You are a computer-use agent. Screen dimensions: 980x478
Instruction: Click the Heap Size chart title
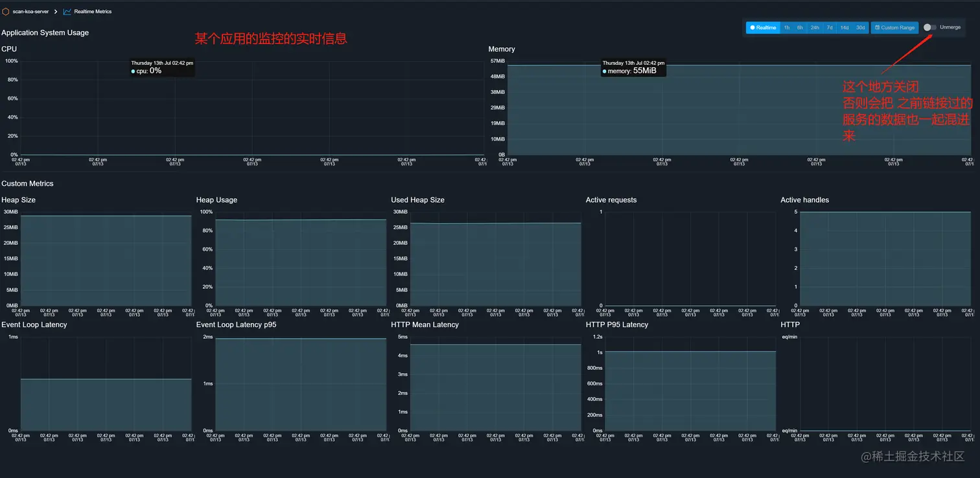(19, 200)
